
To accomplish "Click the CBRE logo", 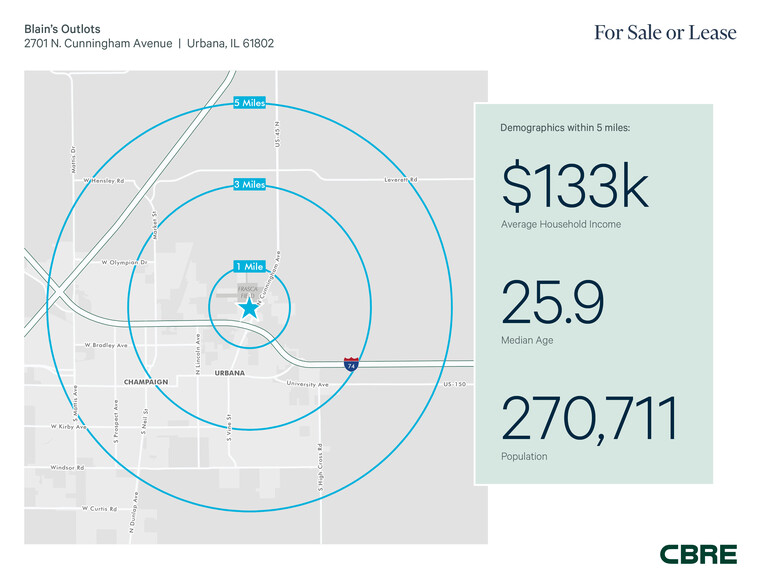I will point(698,554).
